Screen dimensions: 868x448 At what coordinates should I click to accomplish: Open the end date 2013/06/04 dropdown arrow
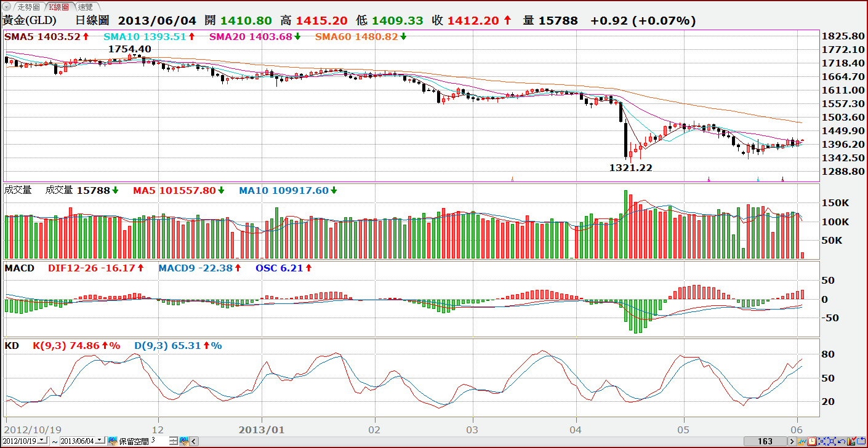click(x=100, y=441)
